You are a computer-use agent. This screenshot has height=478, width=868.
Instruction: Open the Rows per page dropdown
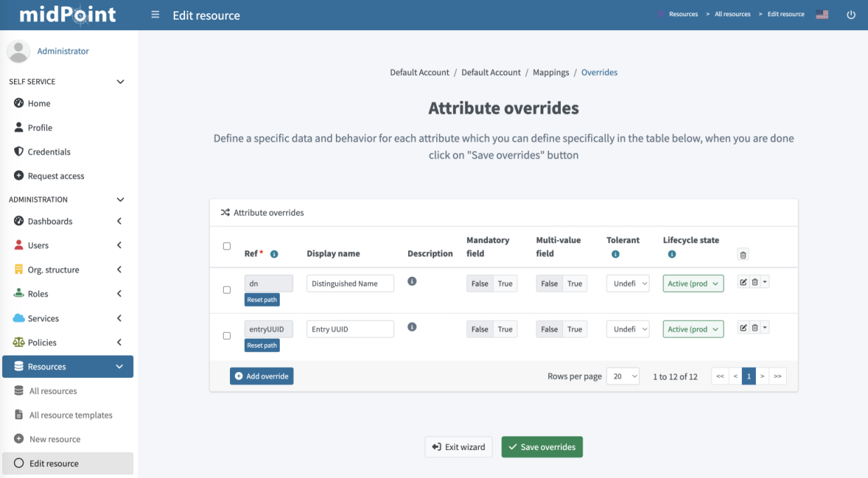point(623,376)
